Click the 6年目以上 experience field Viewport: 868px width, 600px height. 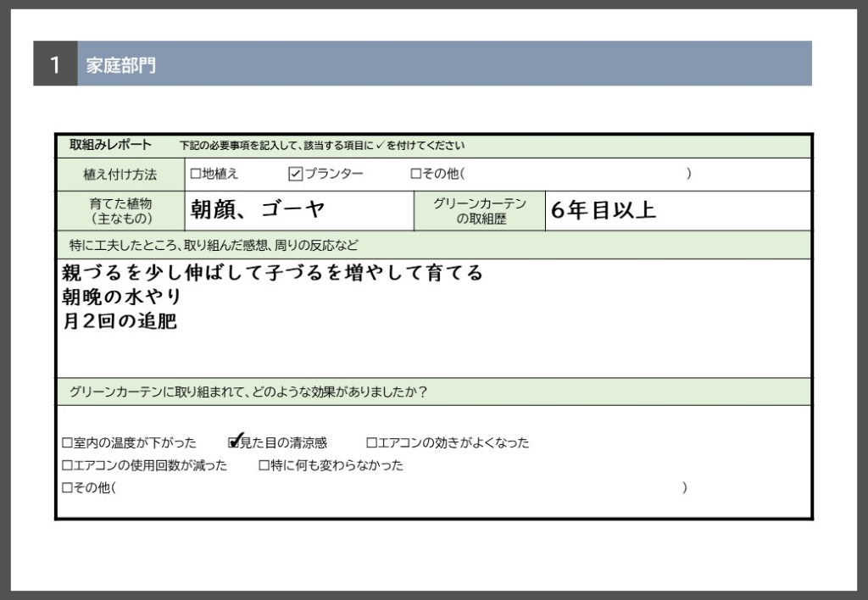604,210
